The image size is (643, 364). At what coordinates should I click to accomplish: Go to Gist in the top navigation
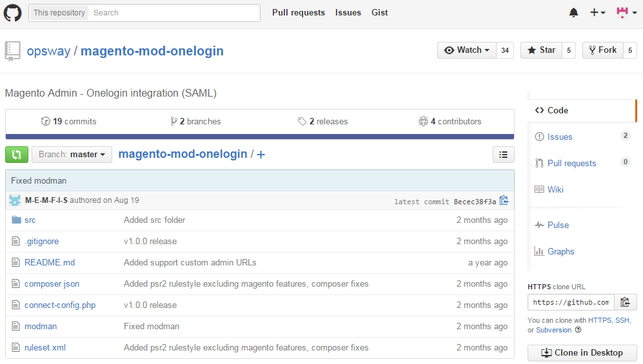point(379,13)
